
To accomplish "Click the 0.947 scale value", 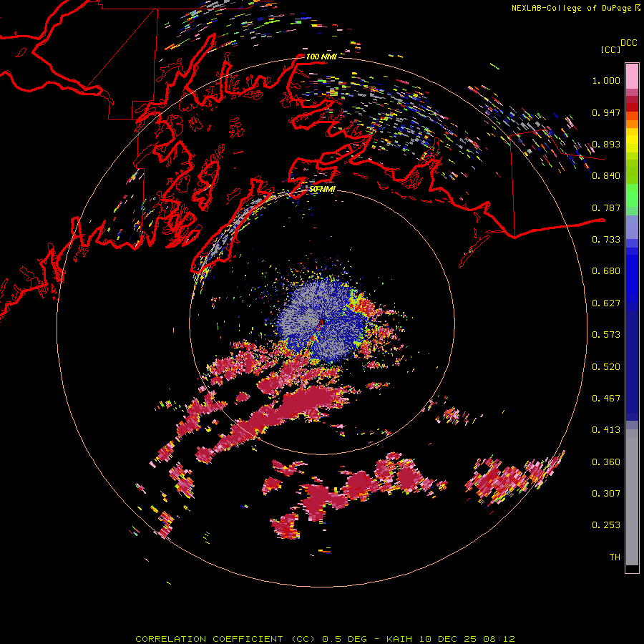I will 606,112.
